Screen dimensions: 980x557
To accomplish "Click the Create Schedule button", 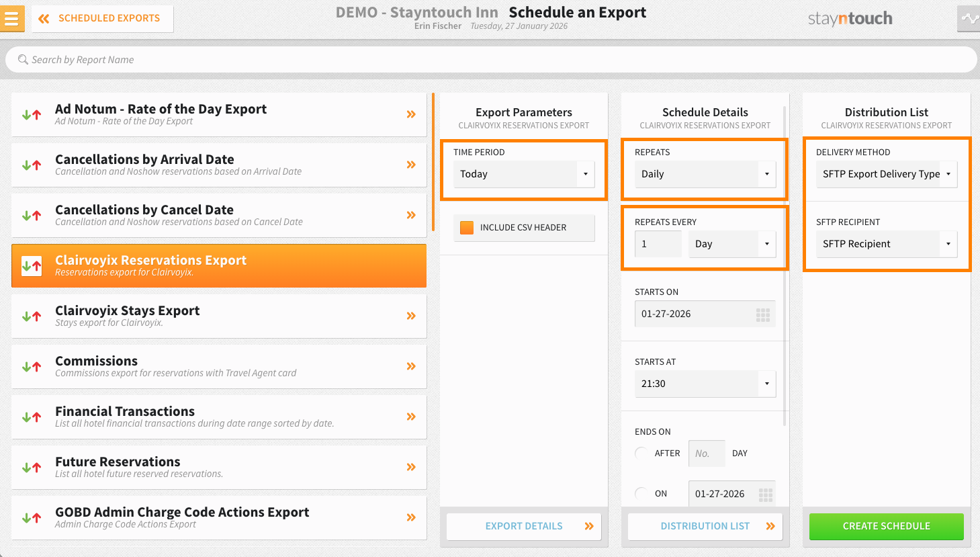I will pyautogui.click(x=887, y=526).
